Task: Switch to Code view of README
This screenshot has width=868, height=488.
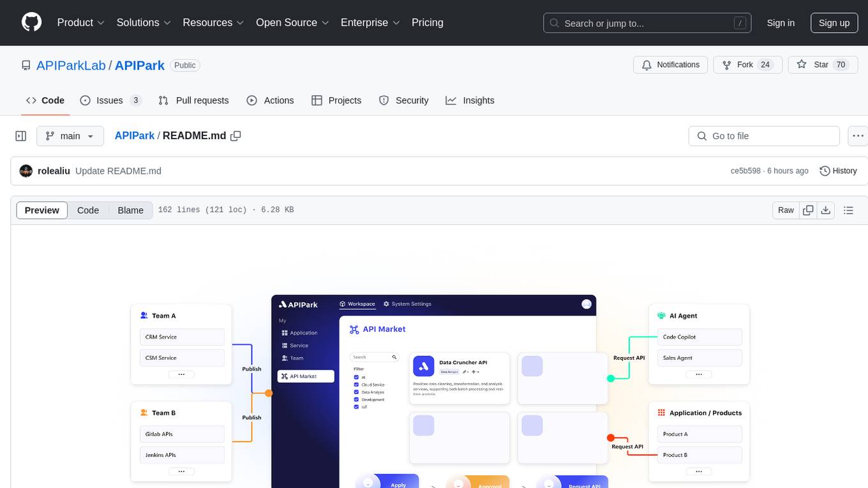Action: tap(88, 210)
